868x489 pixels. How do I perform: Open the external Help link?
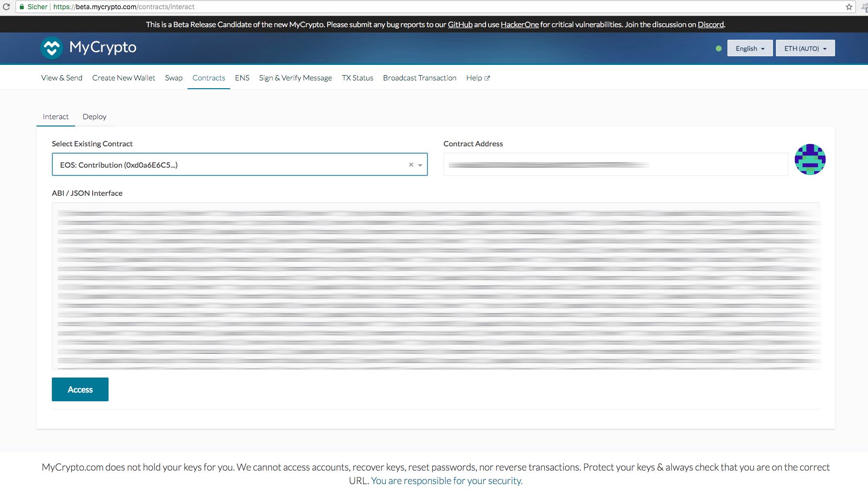tap(478, 78)
